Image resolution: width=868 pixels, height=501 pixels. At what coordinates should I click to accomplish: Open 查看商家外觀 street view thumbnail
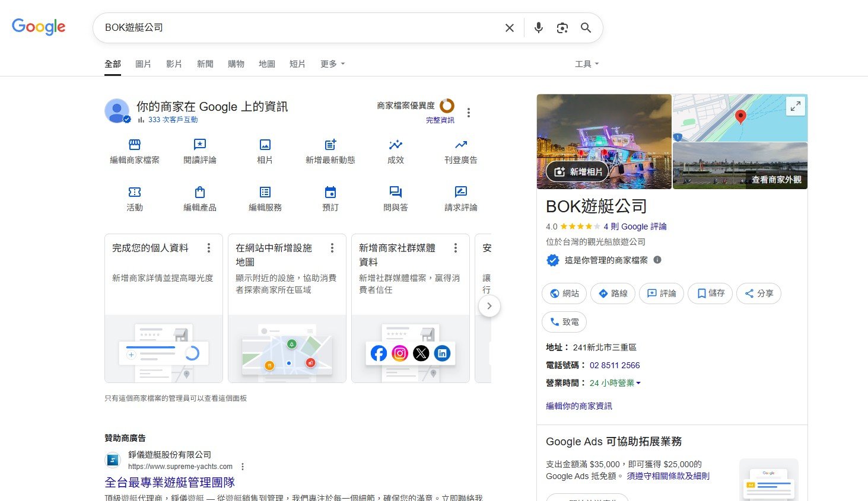(740, 166)
